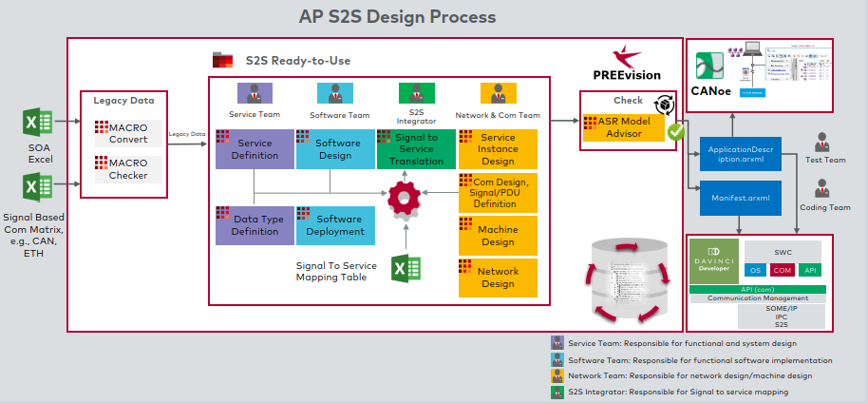The height and width of the screenshot is (403, 868).
Task: Click the Signal To Service Mapping Table label
Action: coord(336,272)
